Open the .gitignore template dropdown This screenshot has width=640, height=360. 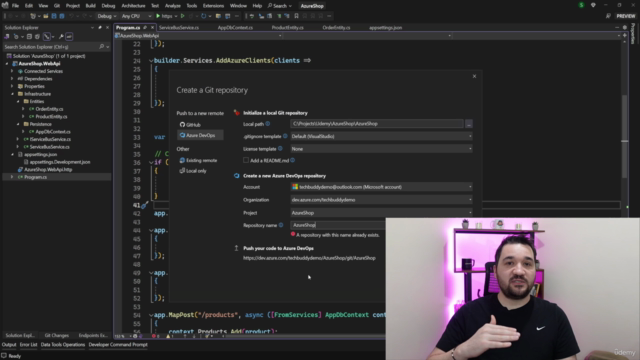tap(381, 136)
